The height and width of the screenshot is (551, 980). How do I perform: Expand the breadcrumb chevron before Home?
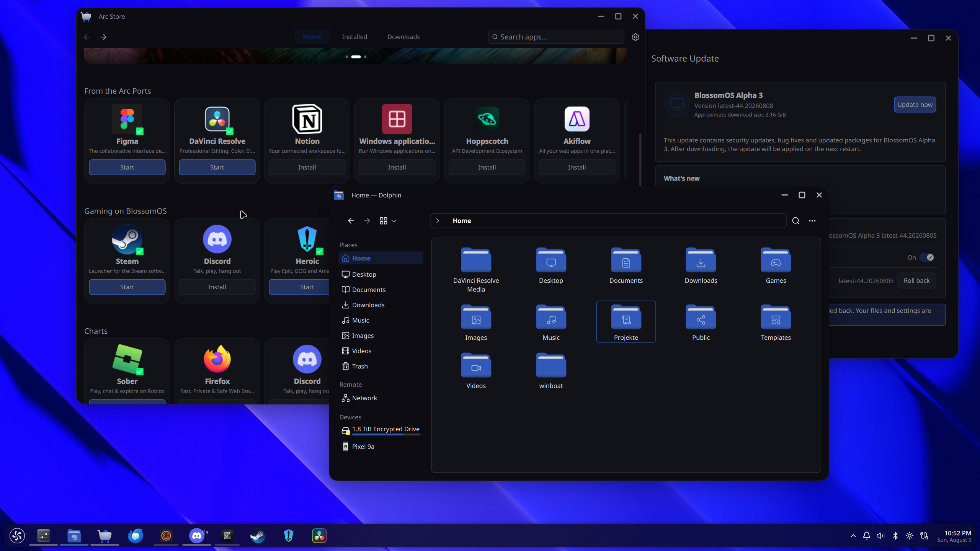[x=438, y=221]
